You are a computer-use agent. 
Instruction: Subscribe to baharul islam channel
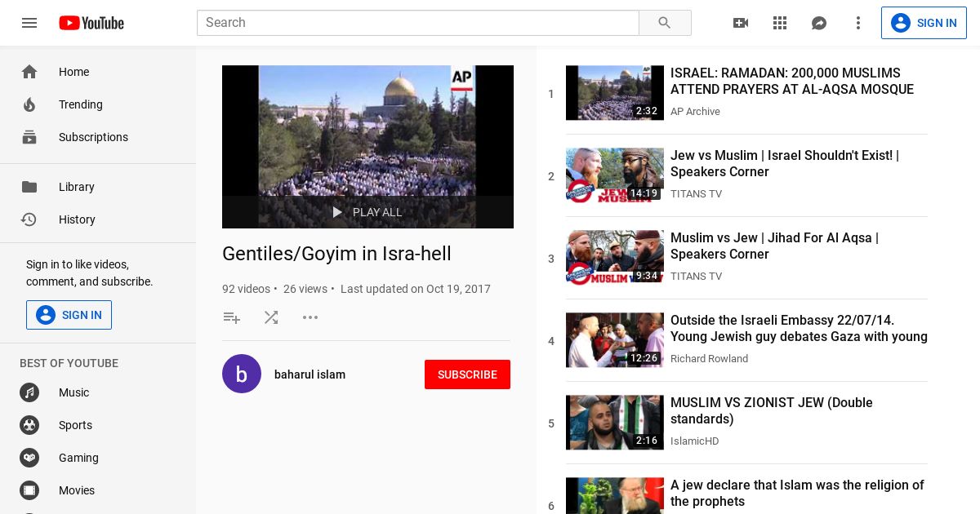(x=467, y=374)
